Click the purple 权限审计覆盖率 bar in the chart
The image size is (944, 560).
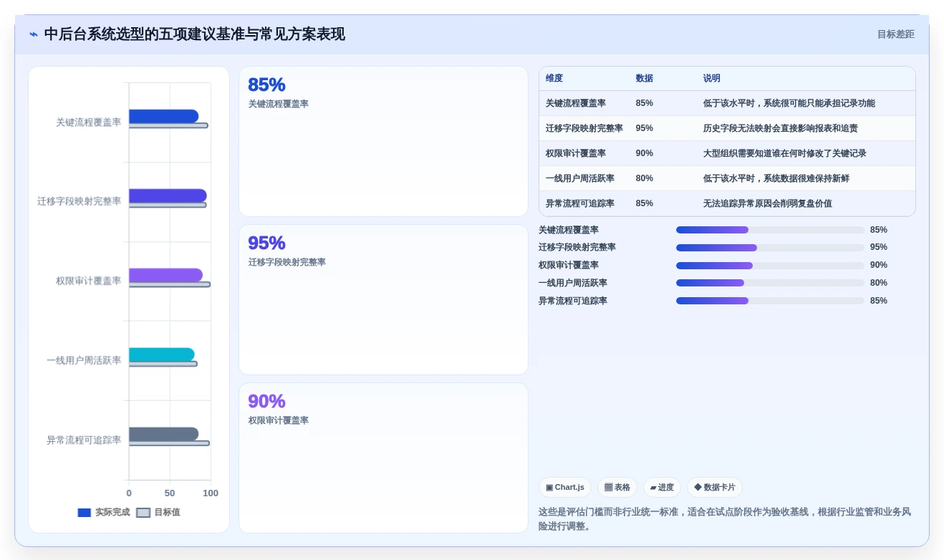(165, 275)
